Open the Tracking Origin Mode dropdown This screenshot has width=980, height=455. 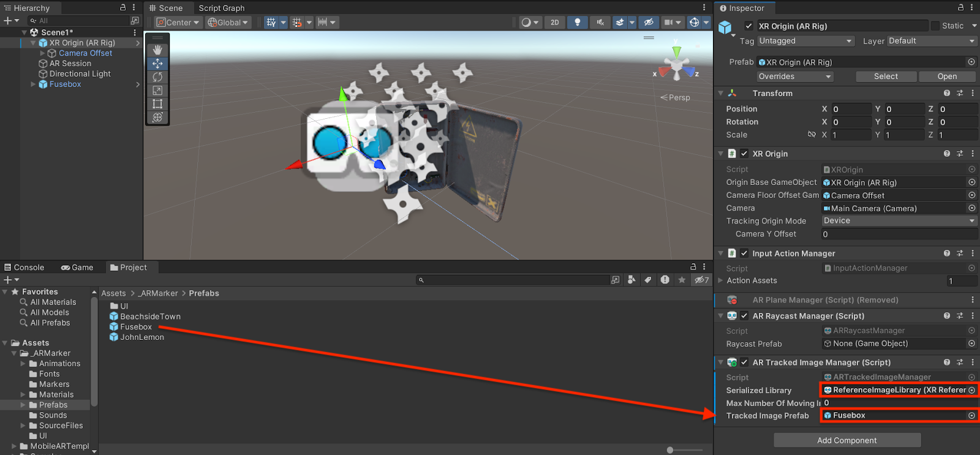(899, 221)
